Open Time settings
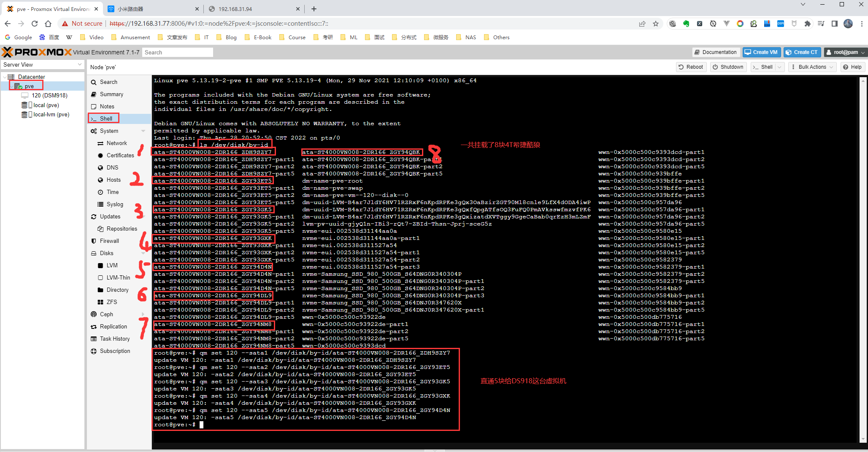The width and height of the screenshot is (868, 452). 119,192
